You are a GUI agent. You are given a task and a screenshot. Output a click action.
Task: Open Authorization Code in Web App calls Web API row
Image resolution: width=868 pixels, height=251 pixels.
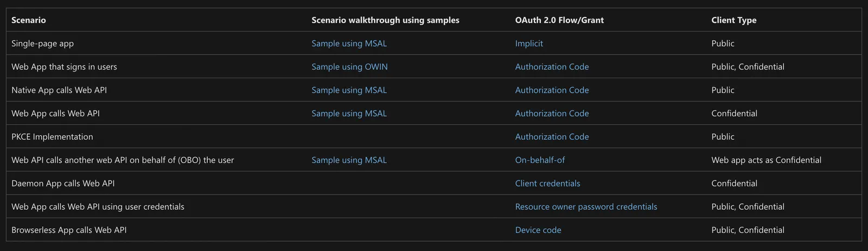(x=552, y=113)
